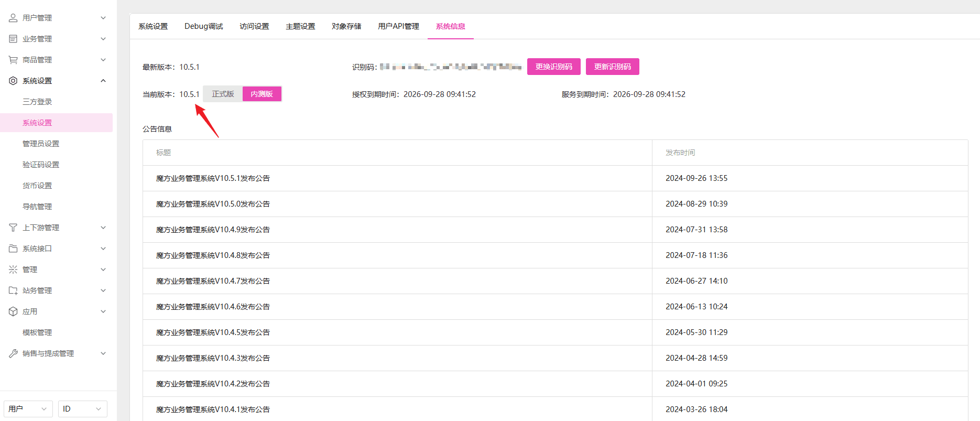Click the 销售与提成管理 wrench icon
The height and width of the screenshot is (421, 980).
click(13, 353)
